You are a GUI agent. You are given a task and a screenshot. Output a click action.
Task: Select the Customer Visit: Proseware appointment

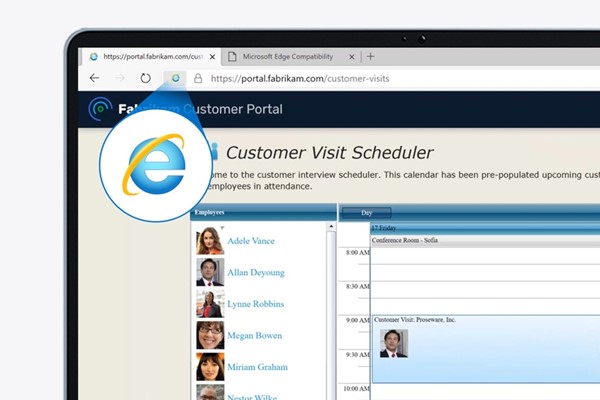tap(486, 349)
